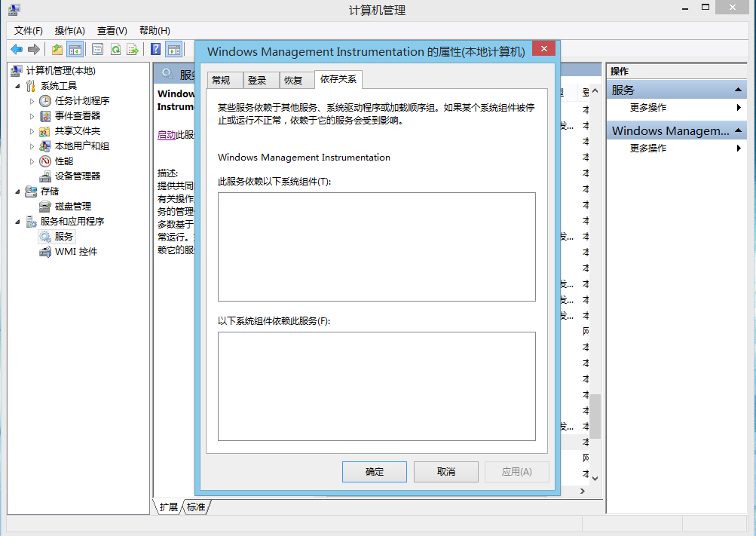Click the 计算机管理 title bar app icon
The height and width of the screenshot is (536, 756).
click(x=14, y=10)
